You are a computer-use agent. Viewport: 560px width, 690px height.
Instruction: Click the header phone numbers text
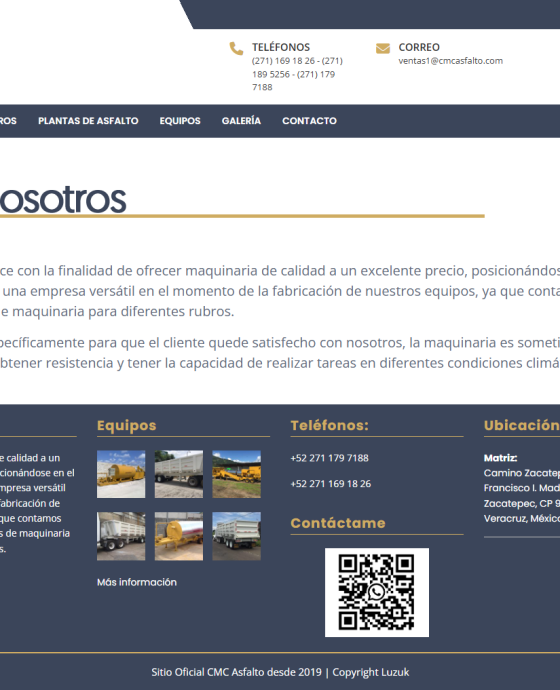297,74
